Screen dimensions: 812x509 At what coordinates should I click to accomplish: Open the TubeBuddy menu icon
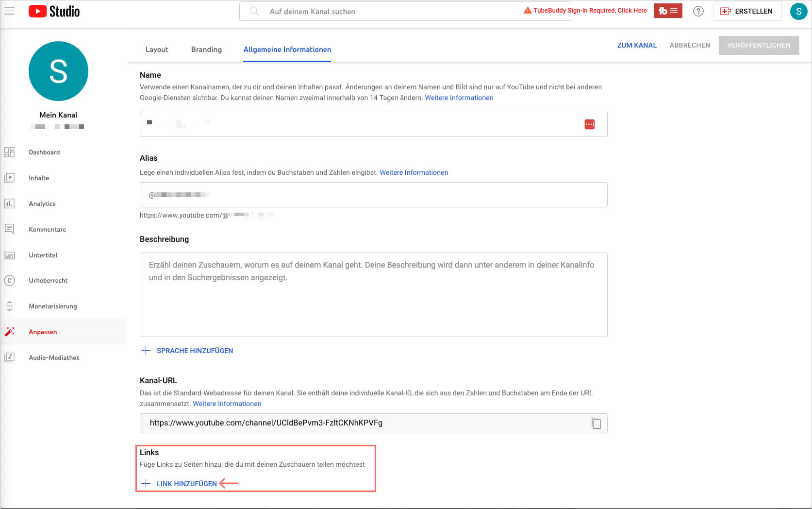pos(667,11)
